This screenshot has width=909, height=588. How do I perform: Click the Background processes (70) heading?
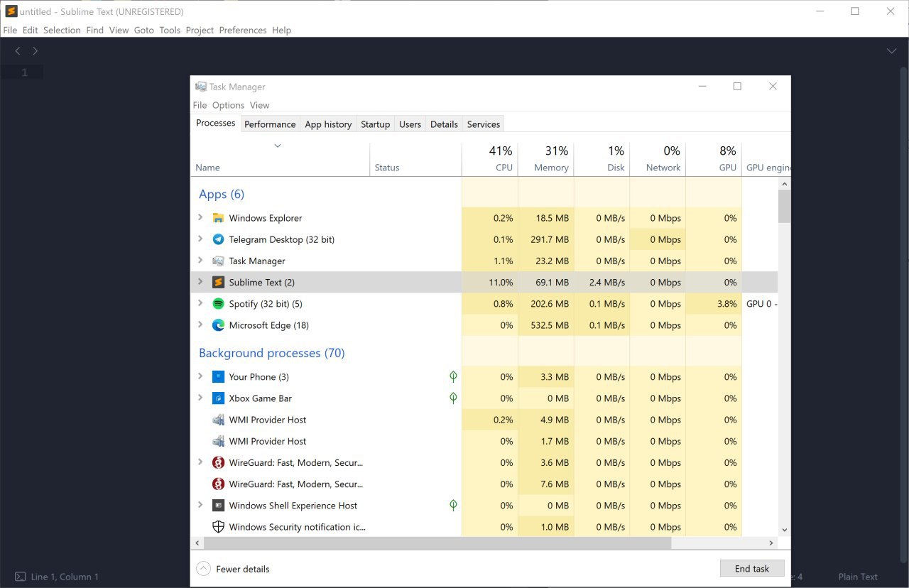[x=272, y=353]
